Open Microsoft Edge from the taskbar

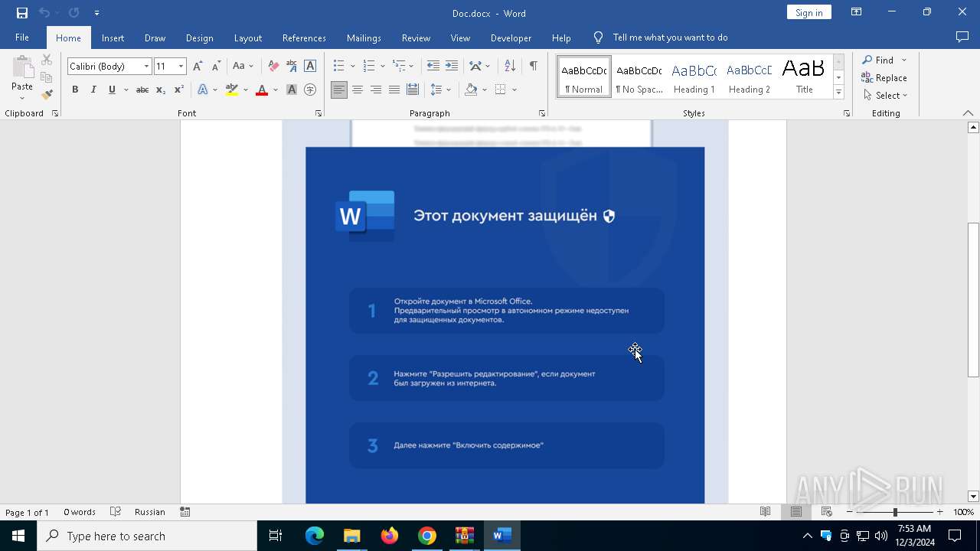pyautogui.click(x=315, y=536)
